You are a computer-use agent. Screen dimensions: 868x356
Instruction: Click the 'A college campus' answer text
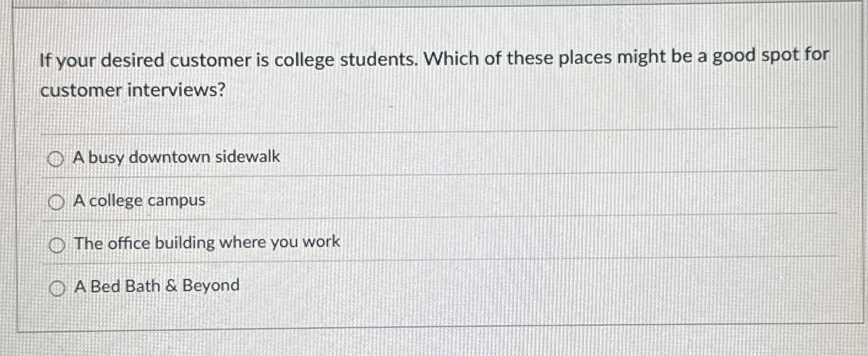[x=139, y=201]
